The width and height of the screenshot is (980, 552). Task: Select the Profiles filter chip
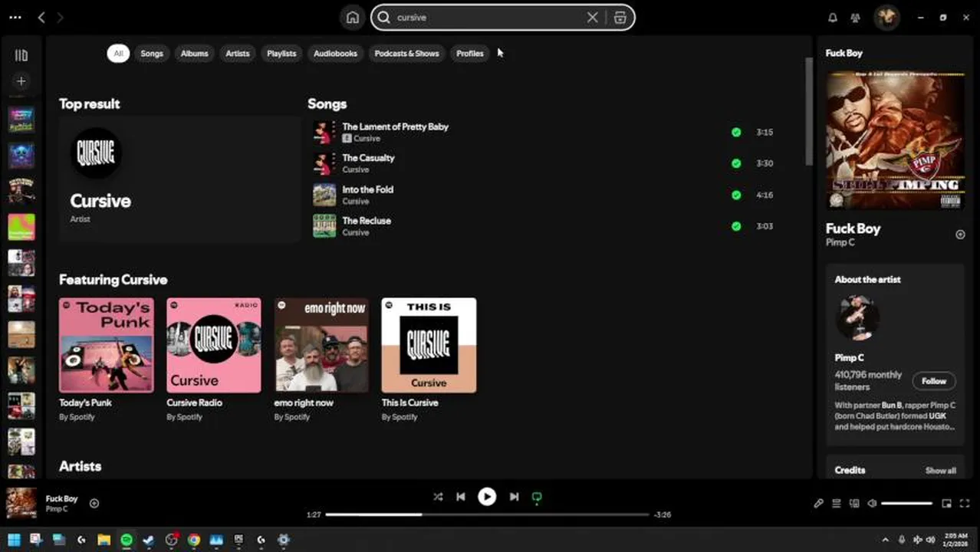(x=470, y=53)
